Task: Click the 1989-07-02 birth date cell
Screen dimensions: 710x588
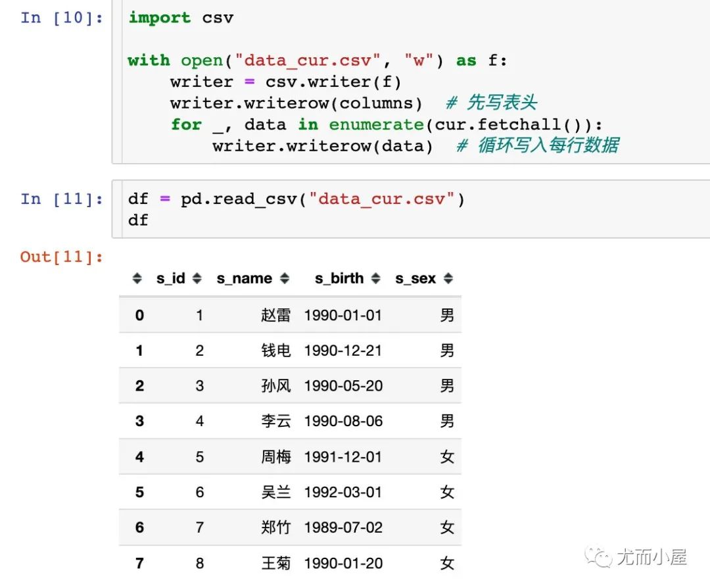Action: 343,527
